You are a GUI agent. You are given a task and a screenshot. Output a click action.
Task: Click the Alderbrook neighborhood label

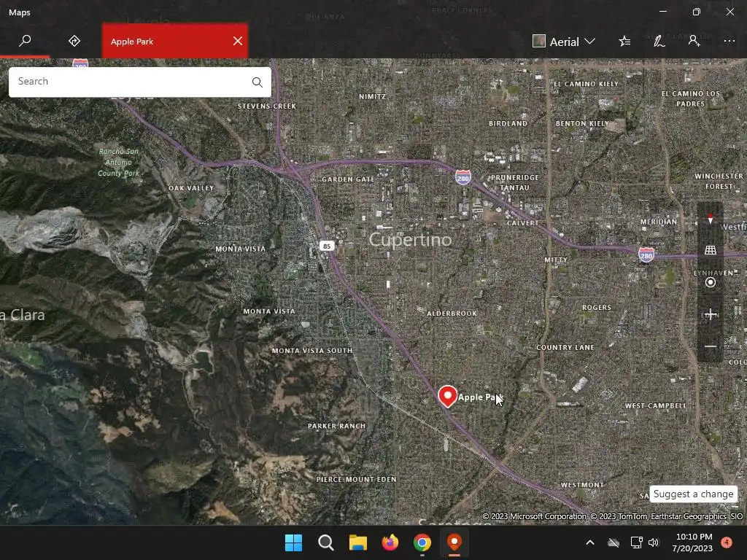point(452,314)
